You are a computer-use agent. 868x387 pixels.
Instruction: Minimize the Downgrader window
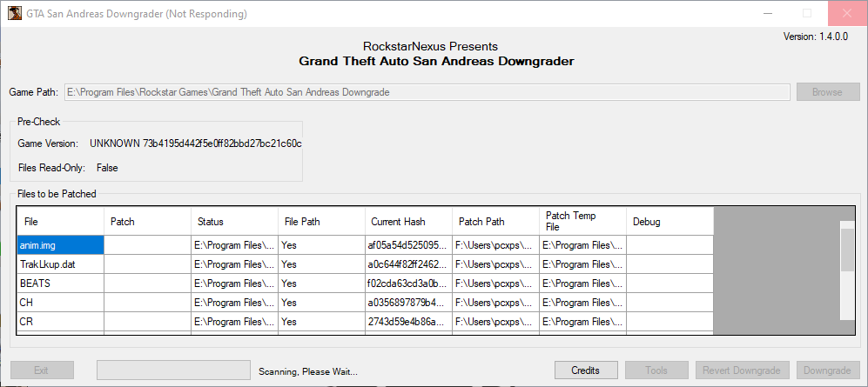coord(769,14)
